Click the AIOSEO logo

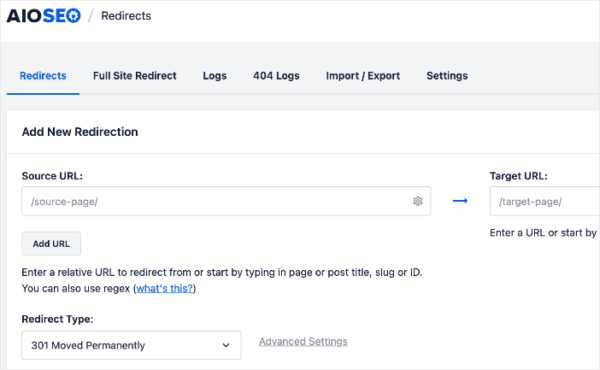44,16
